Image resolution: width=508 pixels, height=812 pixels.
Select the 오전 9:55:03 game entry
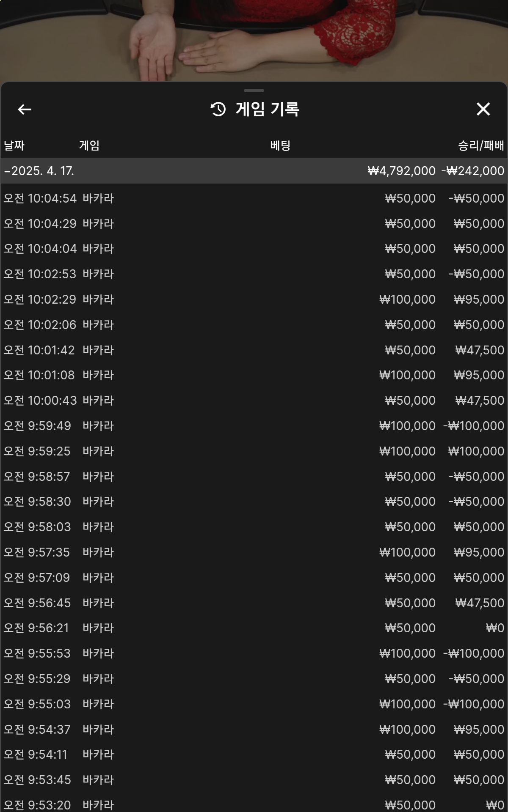(254, 704)
